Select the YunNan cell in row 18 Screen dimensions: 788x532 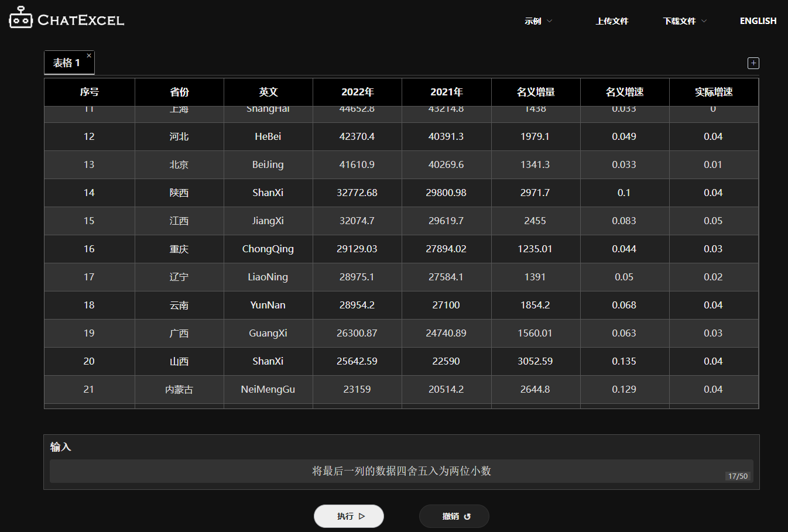click(268, 305)
